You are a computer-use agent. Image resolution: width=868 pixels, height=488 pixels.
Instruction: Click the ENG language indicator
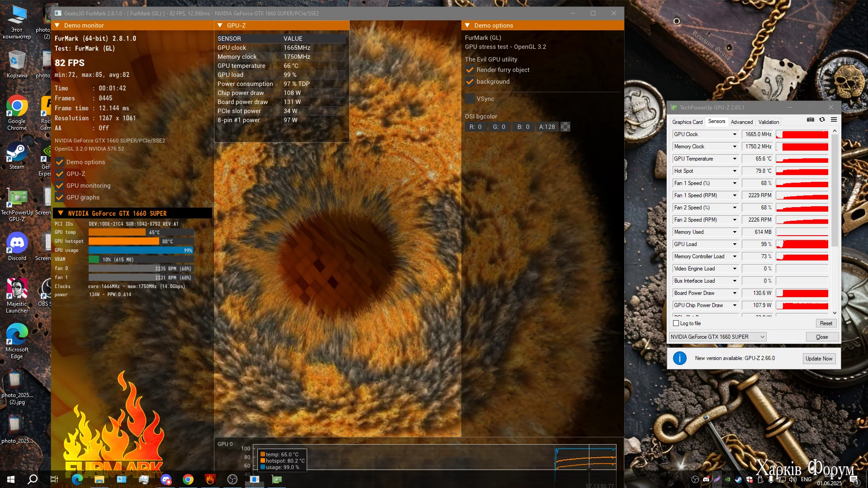[806, 479]
